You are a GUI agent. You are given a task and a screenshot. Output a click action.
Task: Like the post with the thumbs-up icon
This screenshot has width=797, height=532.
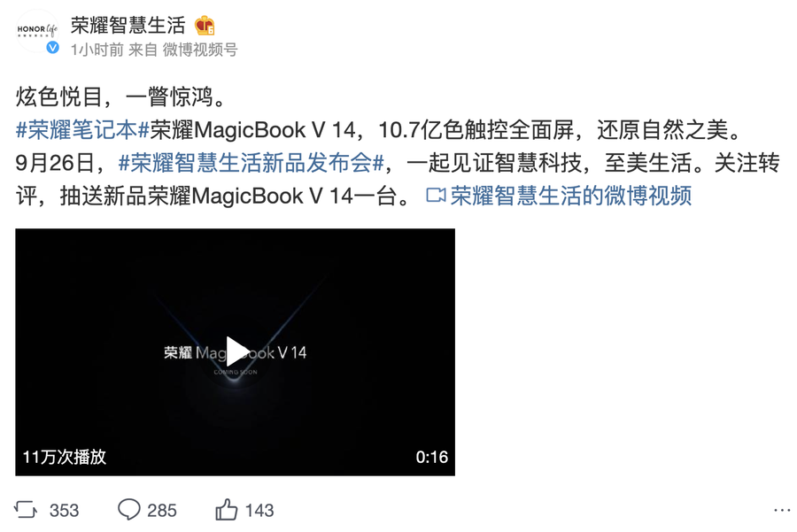pyautogui.click(x=226, y=510)
